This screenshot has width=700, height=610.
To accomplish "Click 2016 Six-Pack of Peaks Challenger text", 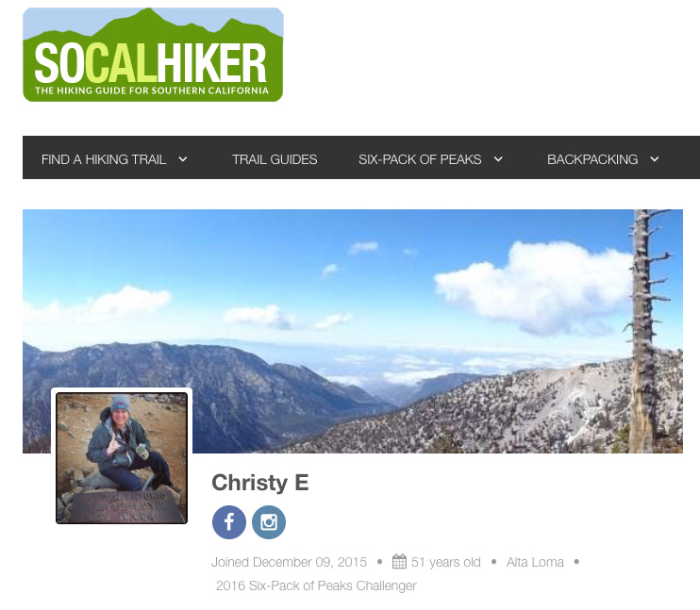I will pos(316,585).
